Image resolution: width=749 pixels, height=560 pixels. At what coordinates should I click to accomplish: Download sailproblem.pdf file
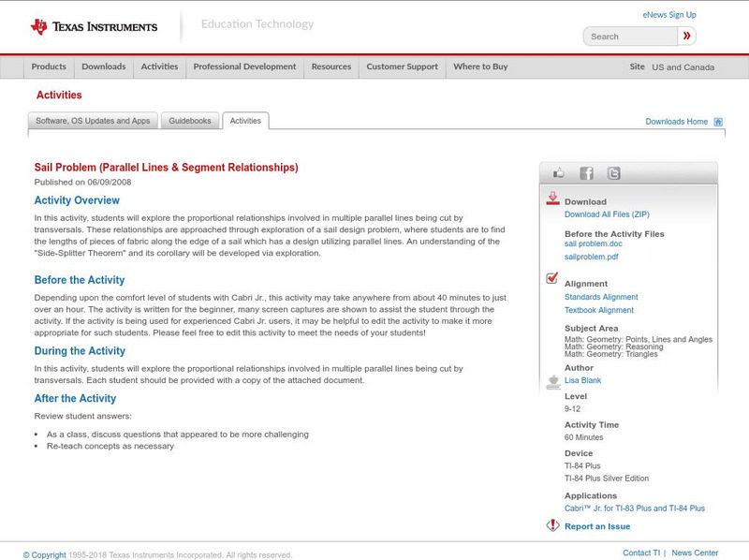tap(592, 258)
